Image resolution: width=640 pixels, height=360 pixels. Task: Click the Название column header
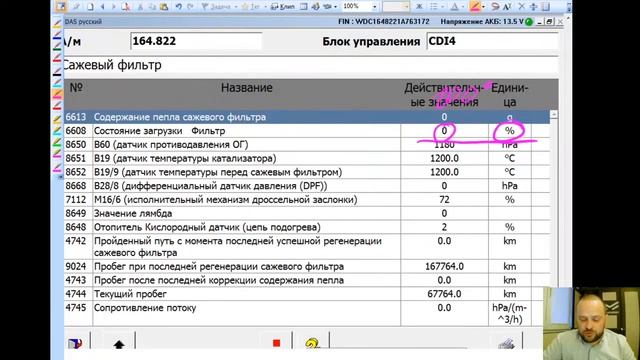pyautogui.click(x=247, y=87)
